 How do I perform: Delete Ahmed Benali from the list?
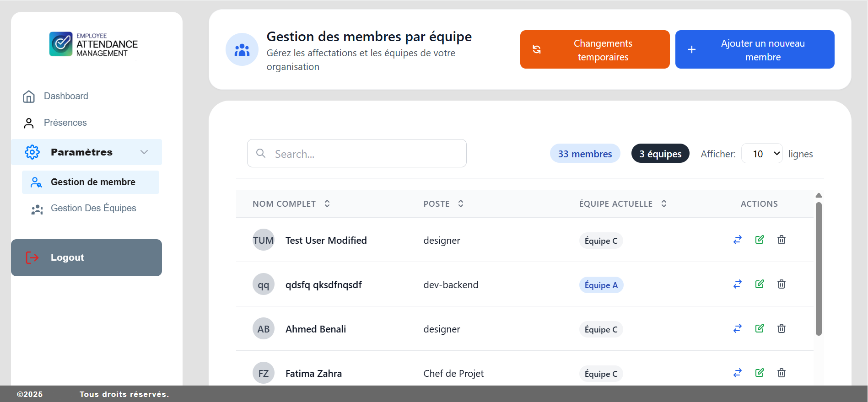(782, 328)
